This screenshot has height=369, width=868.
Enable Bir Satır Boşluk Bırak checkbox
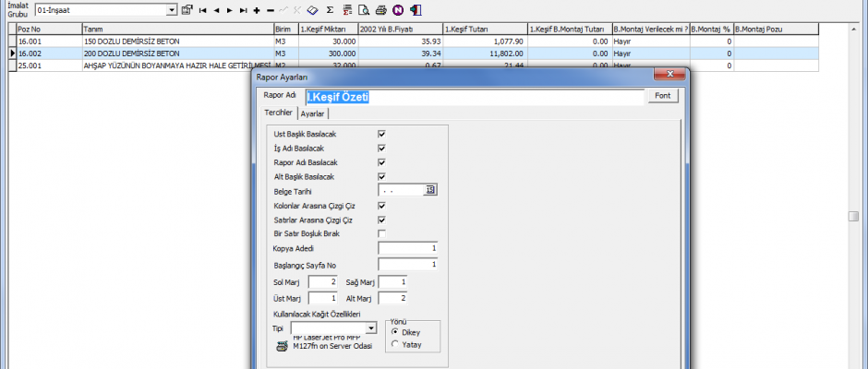point(381,233)
